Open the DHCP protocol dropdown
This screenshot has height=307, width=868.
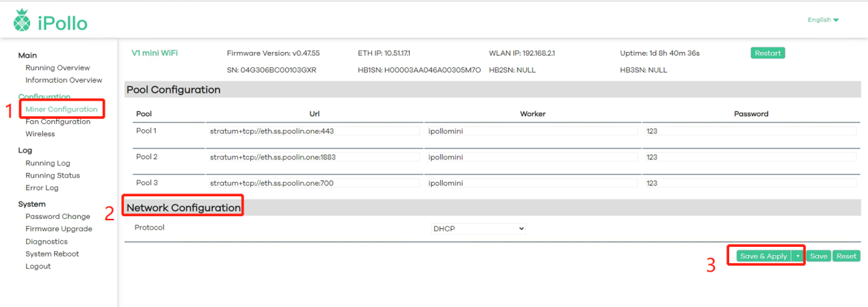click(x=478, y=228)
